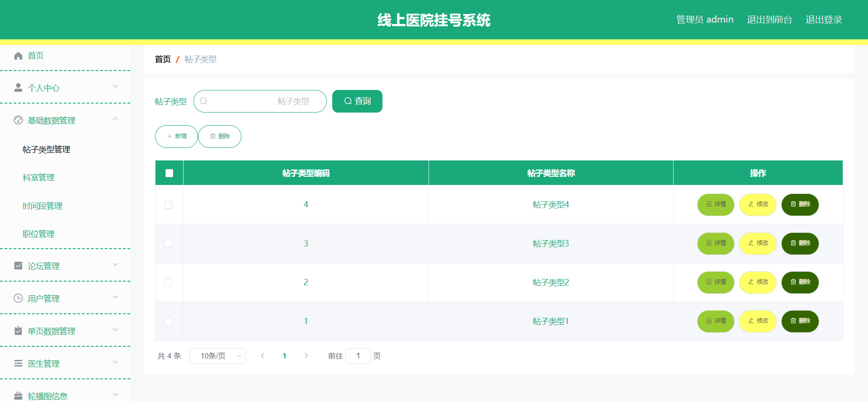
Task: Open the 10条/页 page size dropdown
Action: tap(217, 356)
